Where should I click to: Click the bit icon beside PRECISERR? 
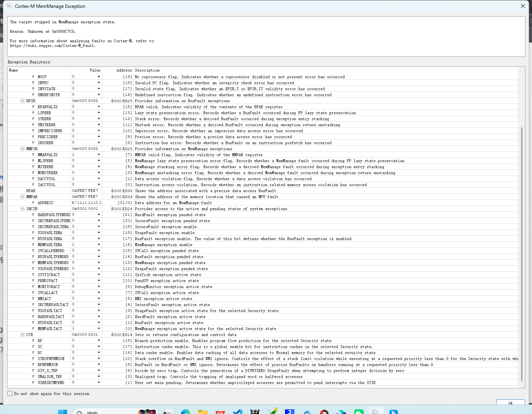click(33, 137)
